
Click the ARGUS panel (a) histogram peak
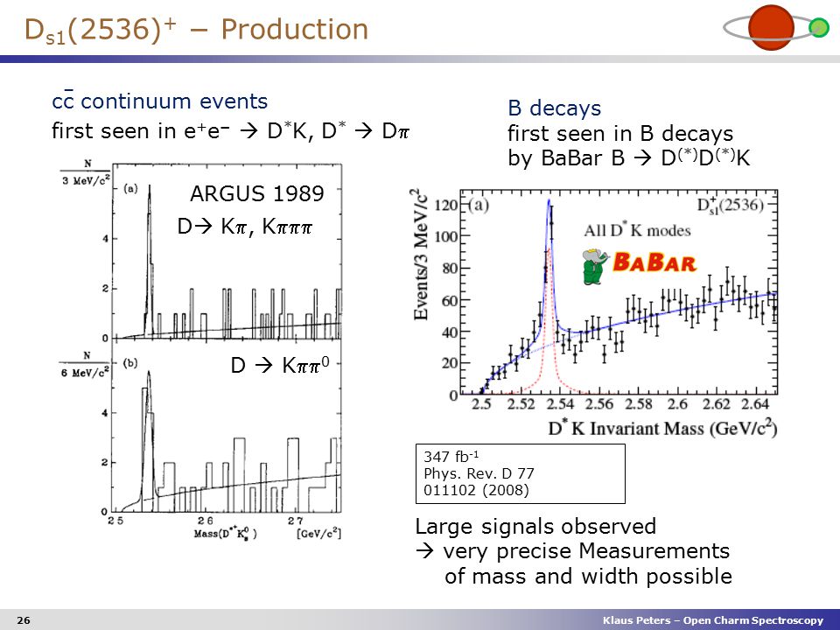pyautogui.click(x=150, y=187)
